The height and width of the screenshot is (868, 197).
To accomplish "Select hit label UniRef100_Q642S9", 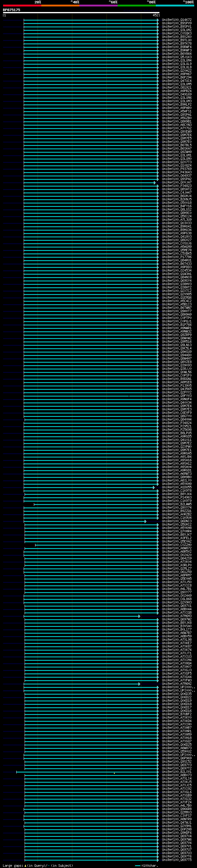I will (x=176, y=559).
